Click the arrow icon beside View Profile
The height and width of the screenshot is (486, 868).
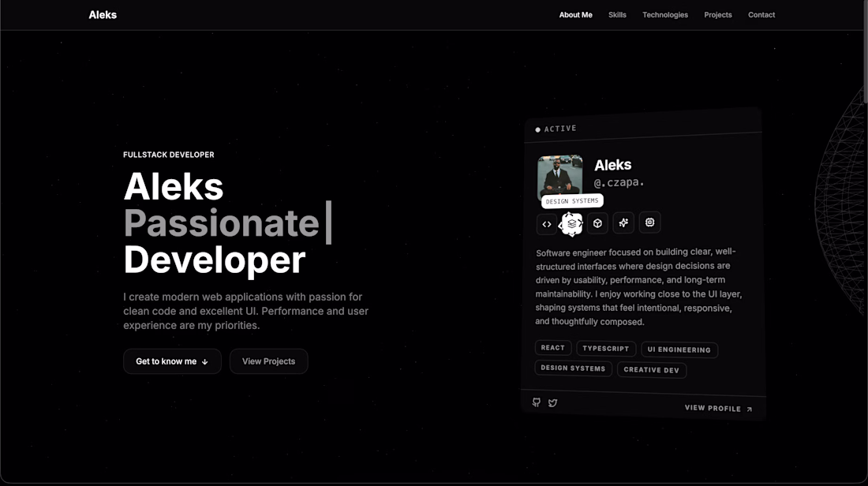pyautogui.click(x=750, y=409)
